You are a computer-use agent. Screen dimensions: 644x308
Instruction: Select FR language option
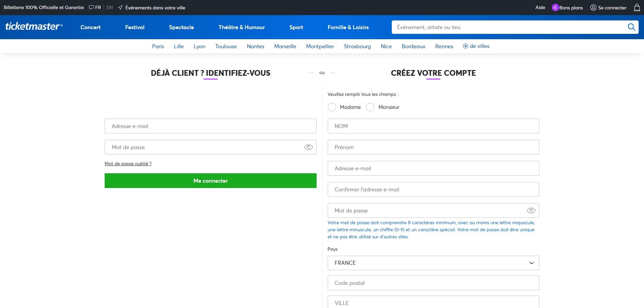pyautogui.click(x=98, y=7)
